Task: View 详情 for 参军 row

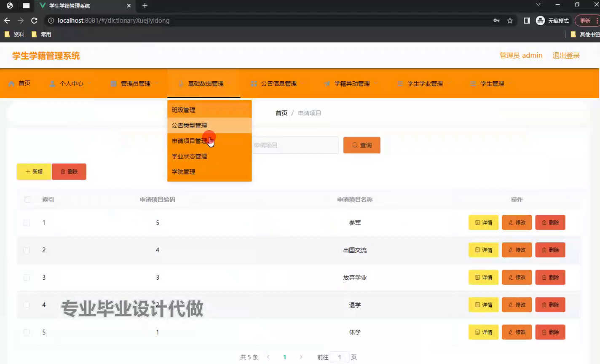Action: [x=484, y=223]
